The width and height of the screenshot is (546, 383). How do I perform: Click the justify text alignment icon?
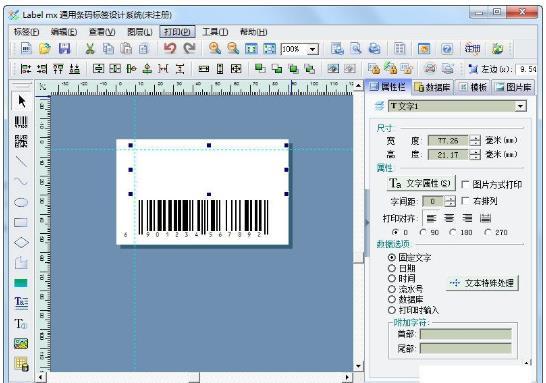point(485,218)
